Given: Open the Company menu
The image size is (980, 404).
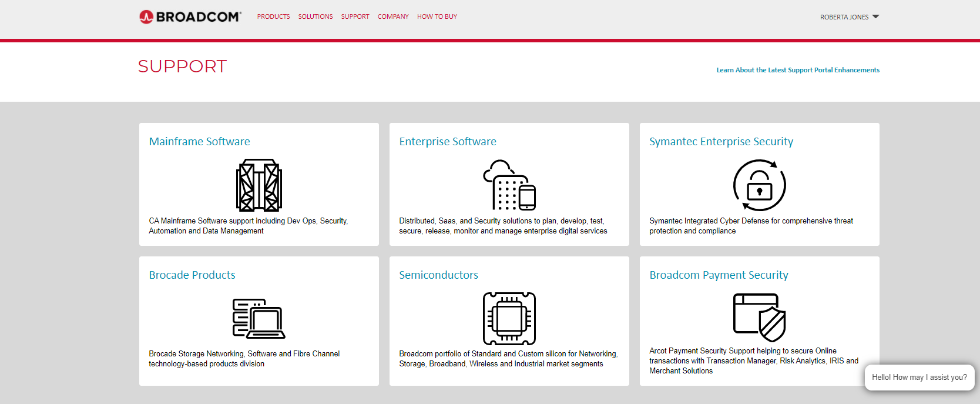Looking at the screenshot, I should click(x=393, y=16).
